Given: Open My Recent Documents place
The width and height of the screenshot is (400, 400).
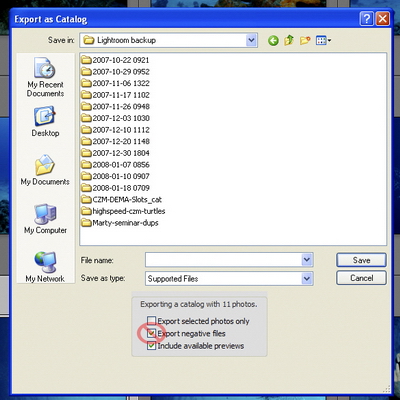Looking at the screenshot, I should tap(45, 77).
